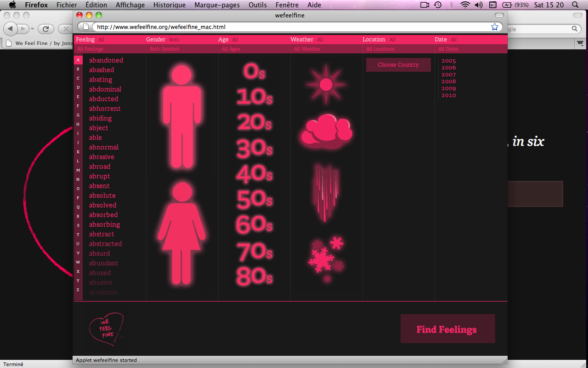
Task: Select the 20s age group
Action: coord(254,122)
